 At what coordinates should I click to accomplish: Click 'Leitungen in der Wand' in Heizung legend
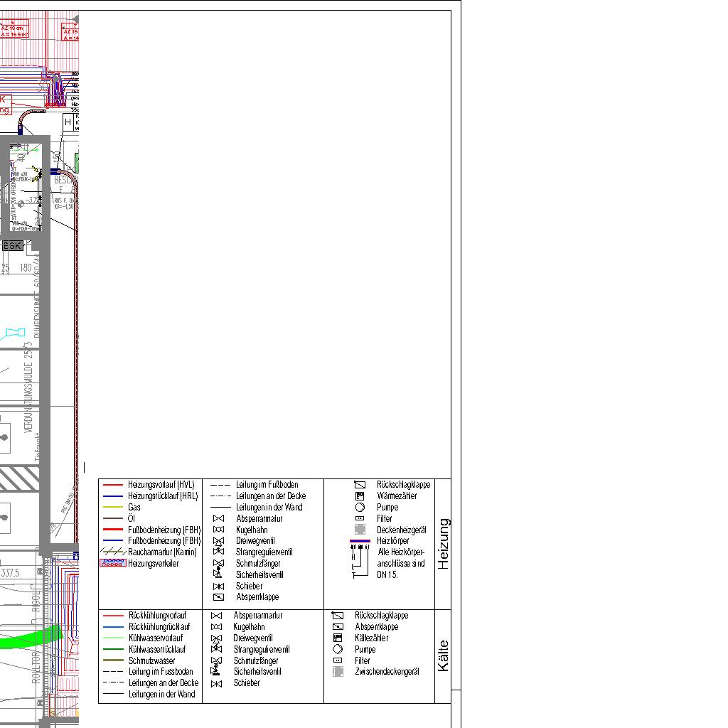coord(269,508)
